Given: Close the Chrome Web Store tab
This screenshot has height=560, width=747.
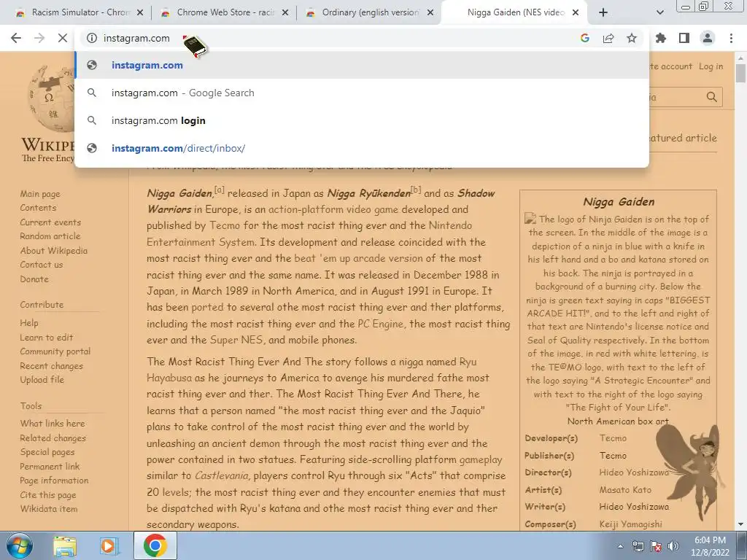Looking at the screenshot, I should [285, 13].
